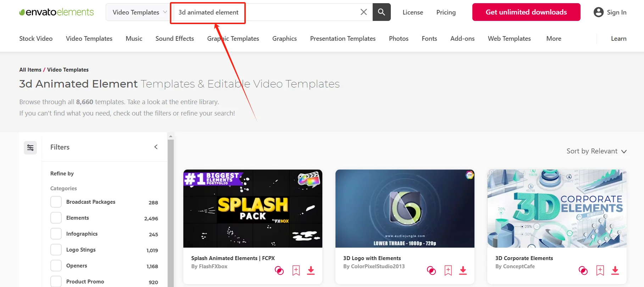Click the Logo Stings count 1,019
This screenshot has width=644, height=287.
click(152, 251)
